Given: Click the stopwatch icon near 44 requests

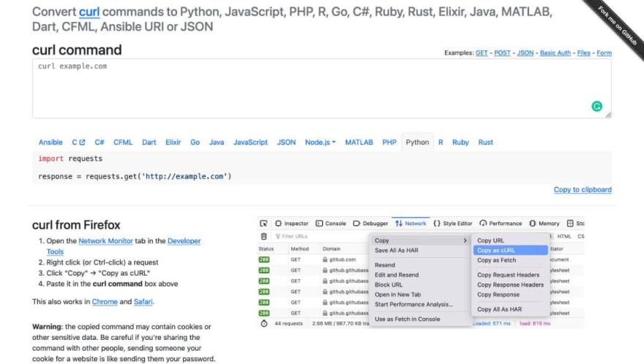Looking at the screenshot, I should pos(263,323).
